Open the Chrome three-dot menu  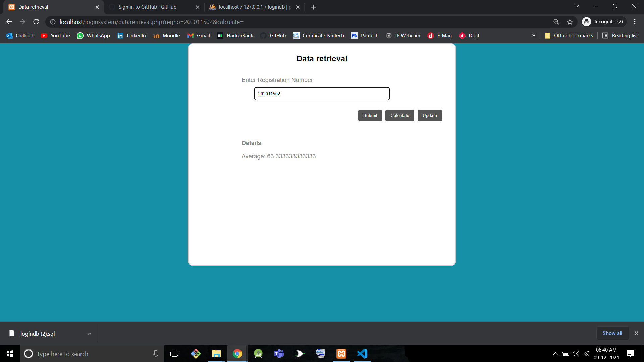pyautogui.click(x=635, y=22)
